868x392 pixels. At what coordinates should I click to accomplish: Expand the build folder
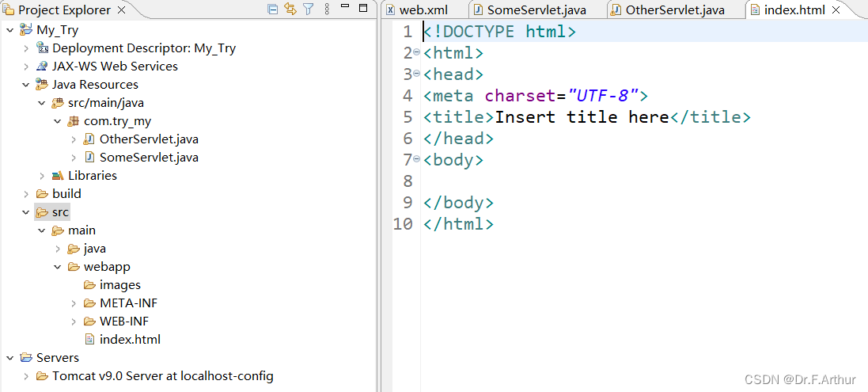pos(25,194)
